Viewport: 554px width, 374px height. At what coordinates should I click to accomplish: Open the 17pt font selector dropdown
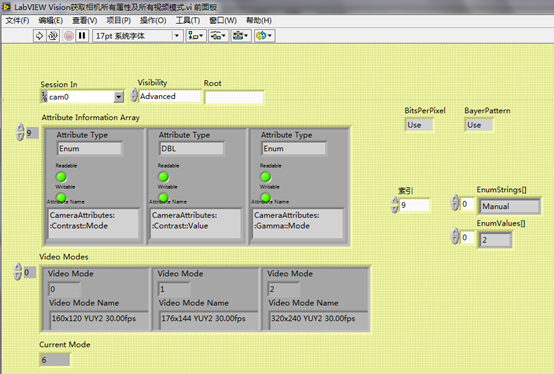pyautogui.click(x=177, y=36)
